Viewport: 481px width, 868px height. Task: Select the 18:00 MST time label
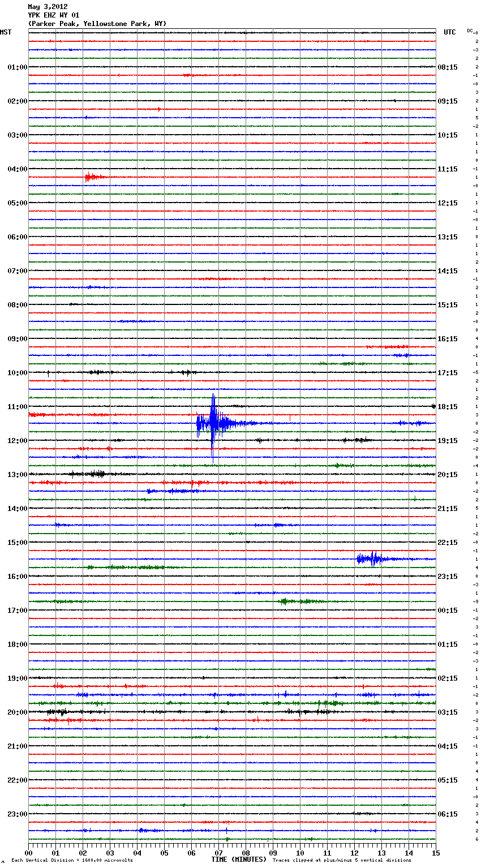pyautogui.click(x=18, y=644)
